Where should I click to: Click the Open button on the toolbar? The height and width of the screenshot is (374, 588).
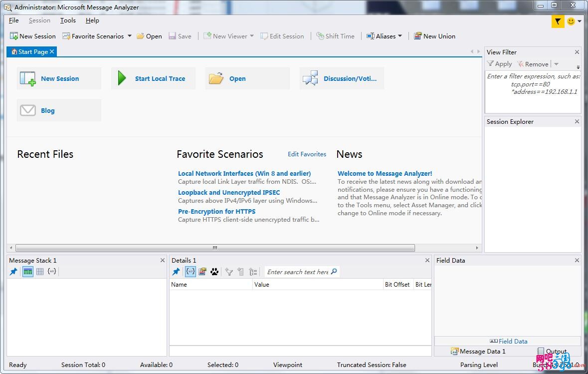coord(149,36)
